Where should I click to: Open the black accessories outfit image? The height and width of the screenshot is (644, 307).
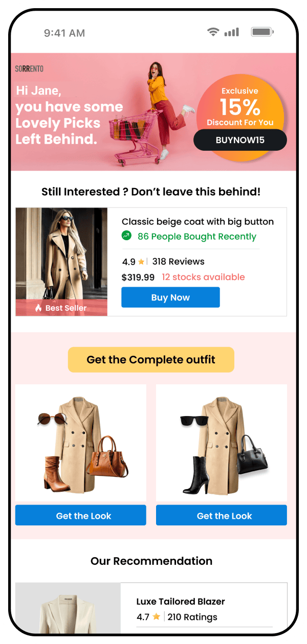click(x=222, y=443)
